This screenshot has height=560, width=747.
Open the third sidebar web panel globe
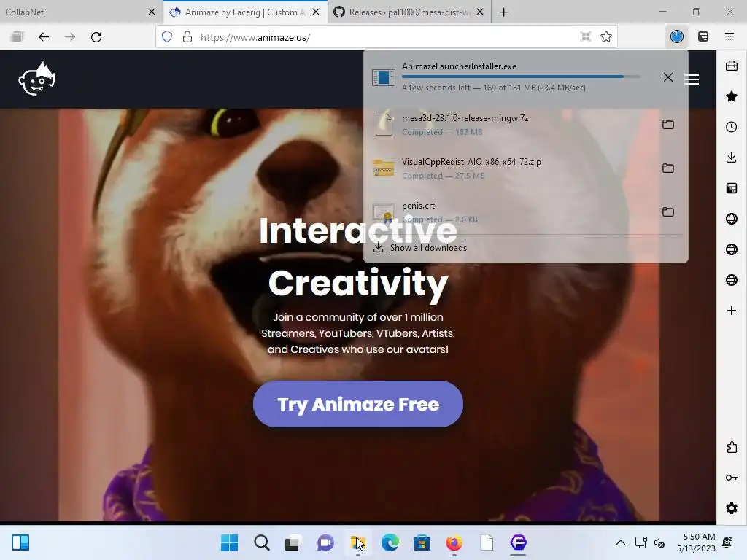point(731,279)
